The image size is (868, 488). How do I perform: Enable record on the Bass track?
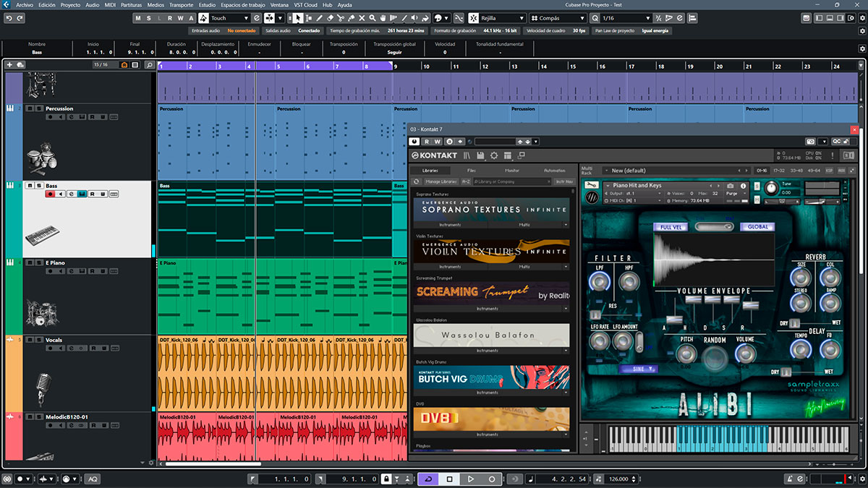coord(50,194)
